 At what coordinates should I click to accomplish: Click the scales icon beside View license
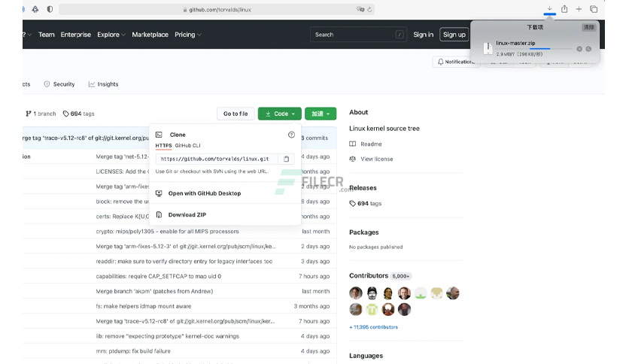click(352, 159)
